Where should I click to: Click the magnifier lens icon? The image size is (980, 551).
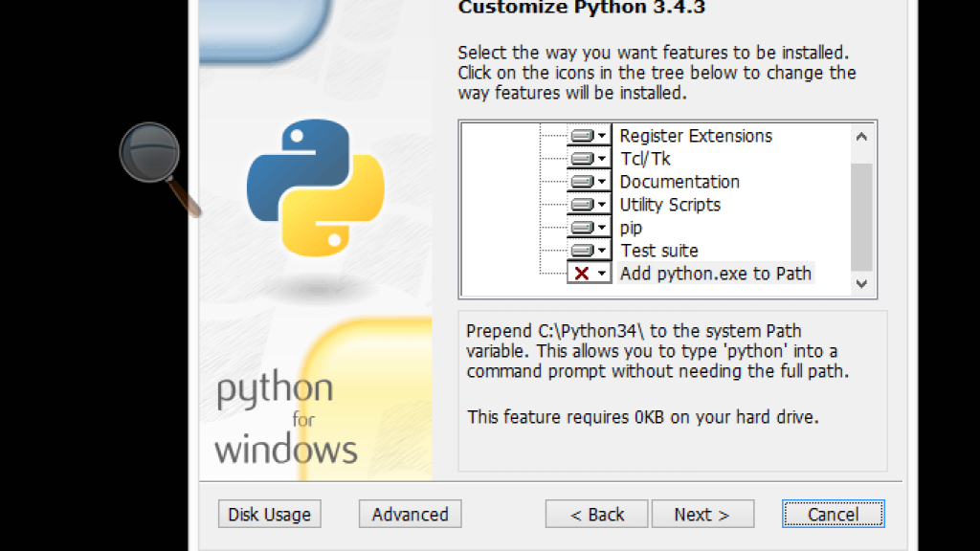pos(160,168)
